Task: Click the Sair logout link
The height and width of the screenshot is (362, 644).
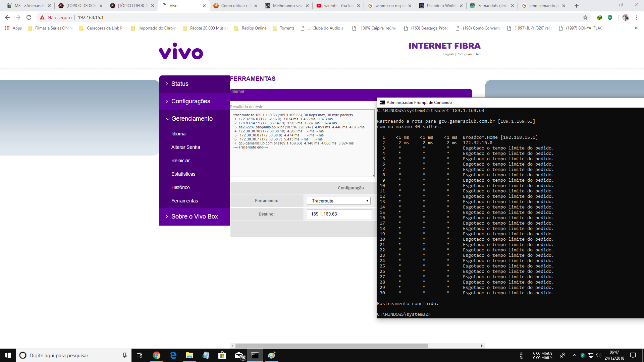Action: coord(478,54)
